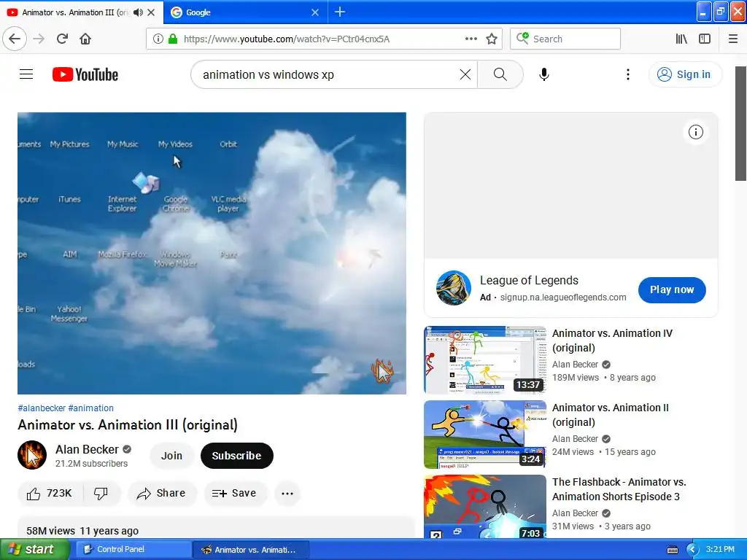
Task: Sign in to YouTube
Action: pyautogui.click(x=684, y=74)
